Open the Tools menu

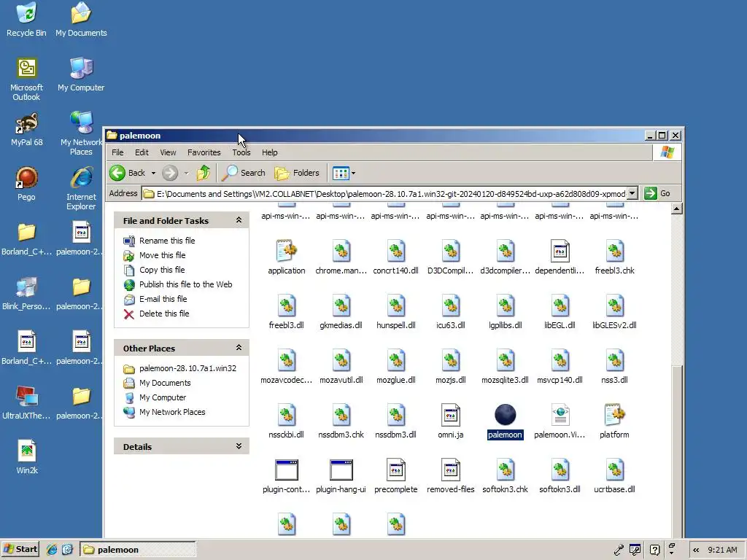click(241, 152)
